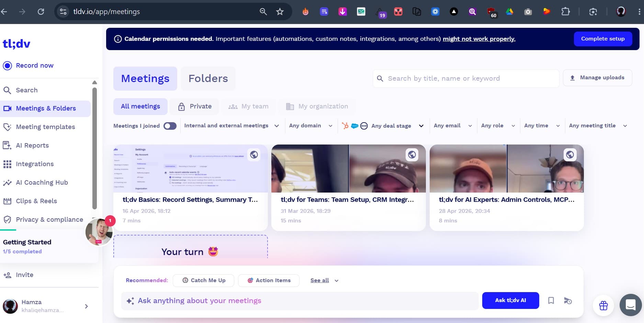
Task: Go to Meeting templates
Action: [x=39, y=127]
